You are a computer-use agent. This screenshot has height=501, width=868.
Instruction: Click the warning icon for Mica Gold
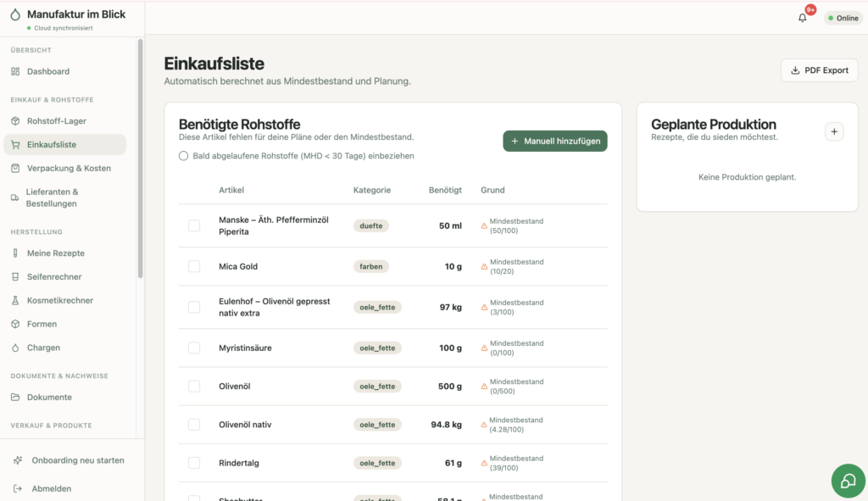tap(484, 267)
